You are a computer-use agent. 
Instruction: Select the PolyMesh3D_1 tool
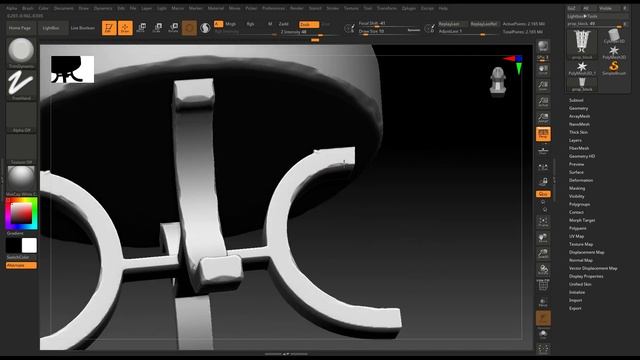(582, 68)
